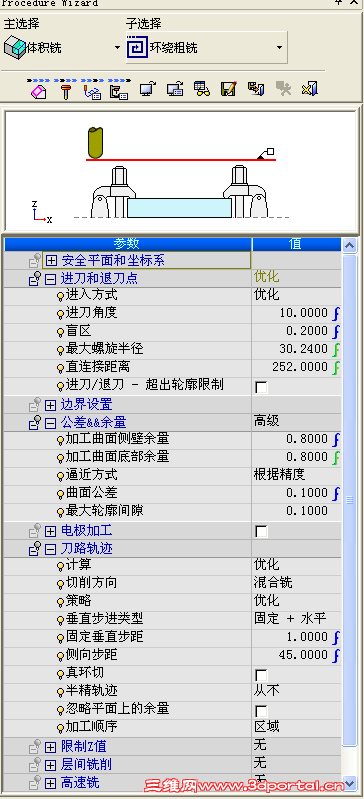This screenshot has height=799, width=364.
Task: Expand the 层间铣削 section
Action: coord(50,765)
